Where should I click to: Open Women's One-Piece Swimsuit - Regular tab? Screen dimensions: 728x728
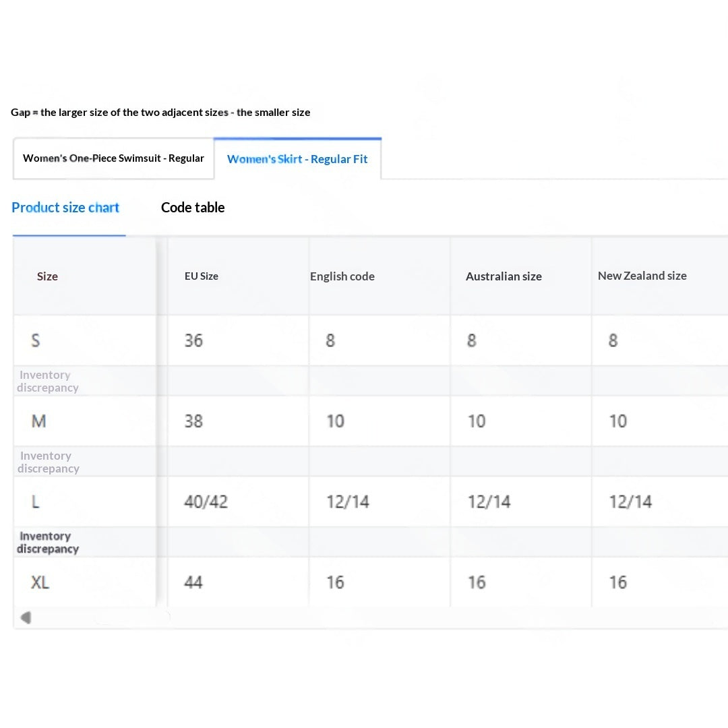[113, 158]
